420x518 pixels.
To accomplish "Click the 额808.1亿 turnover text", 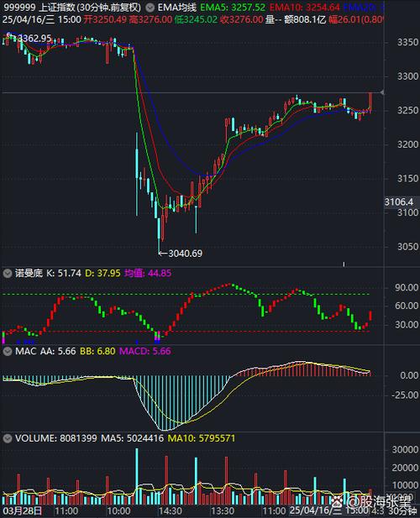I will click(x=305, y=20).
